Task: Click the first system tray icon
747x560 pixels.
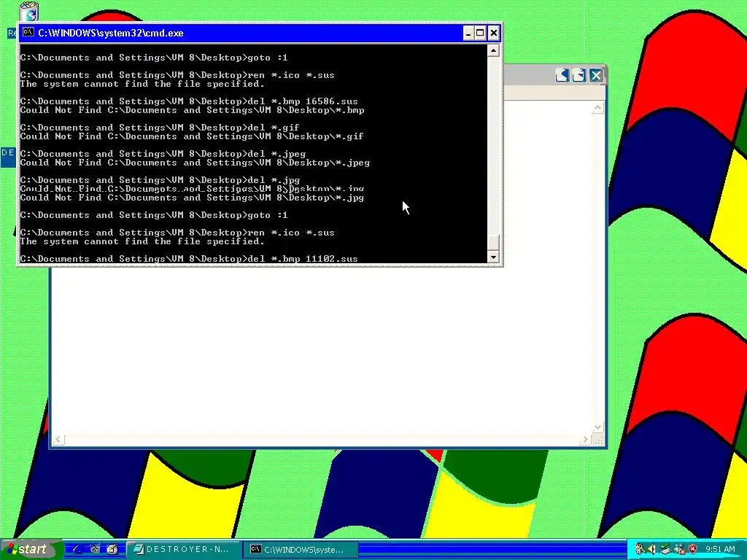Action: (640, 549)
